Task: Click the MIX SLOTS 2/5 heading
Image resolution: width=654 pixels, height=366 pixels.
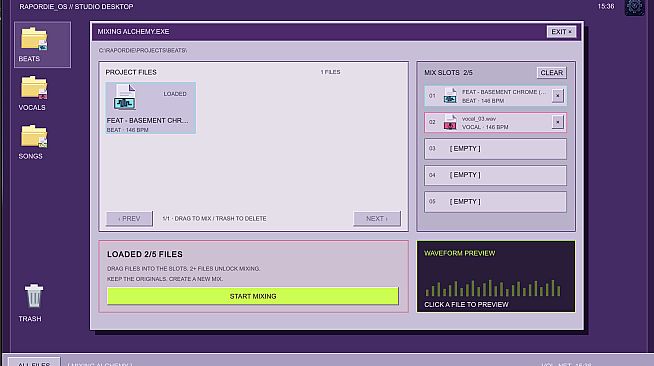Action: pyautogui.click(x=448, y=73)
